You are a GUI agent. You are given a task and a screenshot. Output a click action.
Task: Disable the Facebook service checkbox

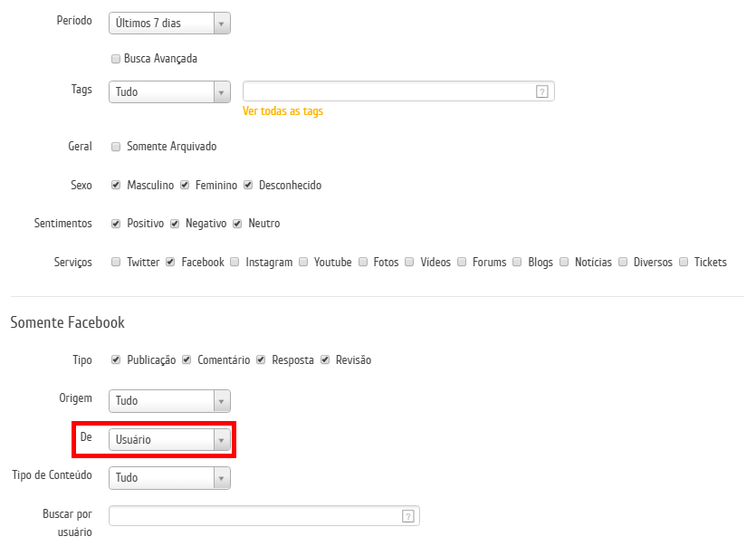(x=170, y=262)
